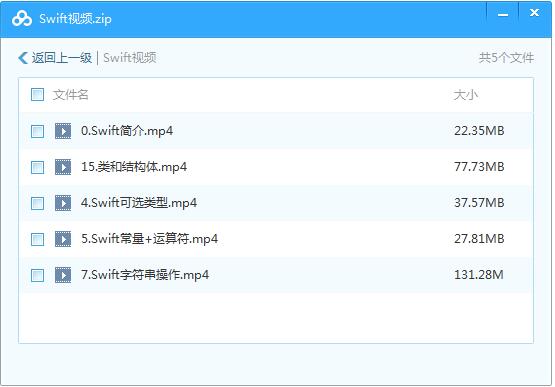Click the video icon beside 0.Swift简介.mp4

click(63, 131)
